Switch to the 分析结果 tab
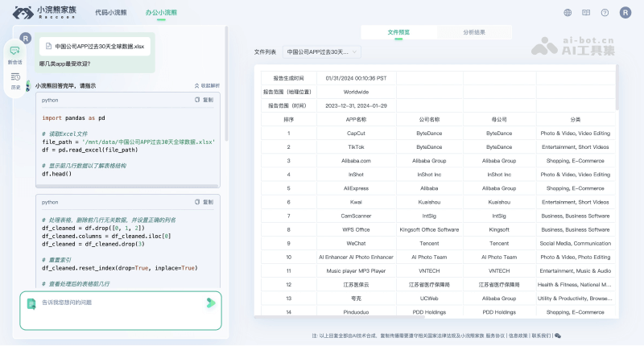644x346 pixels. click(x=474, y=32)
